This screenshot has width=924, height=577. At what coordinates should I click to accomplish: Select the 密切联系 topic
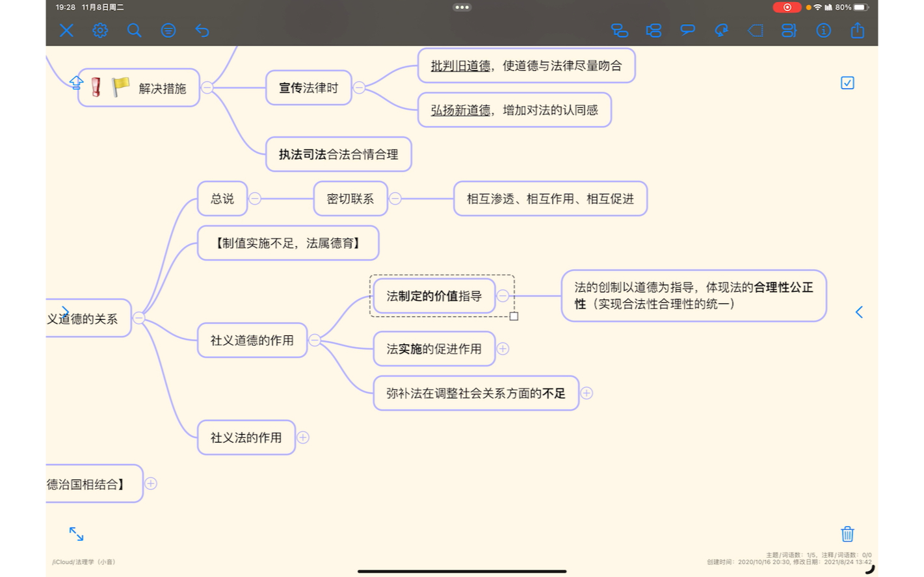click(x=350, y=198)
